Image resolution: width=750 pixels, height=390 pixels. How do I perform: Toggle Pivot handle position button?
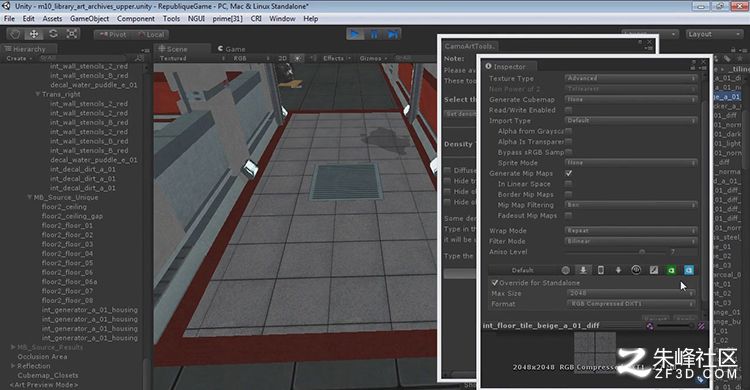coord(113,34)
